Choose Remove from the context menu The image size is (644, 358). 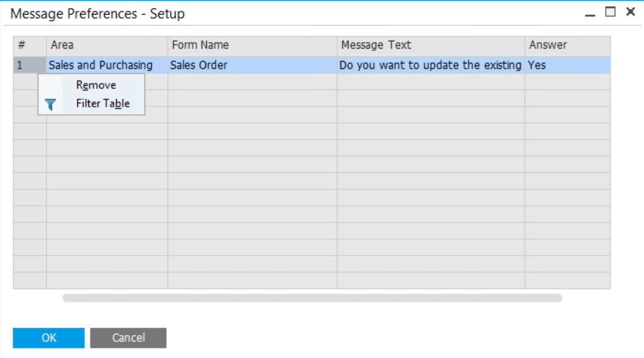96,85
